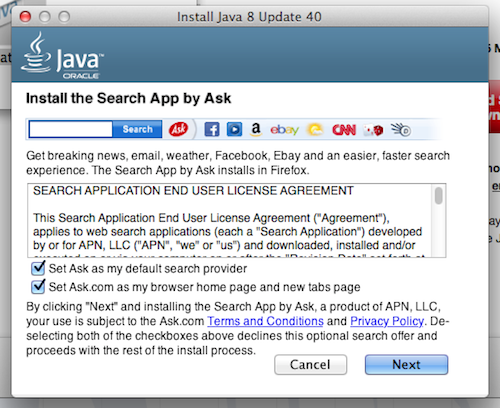Uncheck Set Ask as my default search provider

tap(38, 268)
